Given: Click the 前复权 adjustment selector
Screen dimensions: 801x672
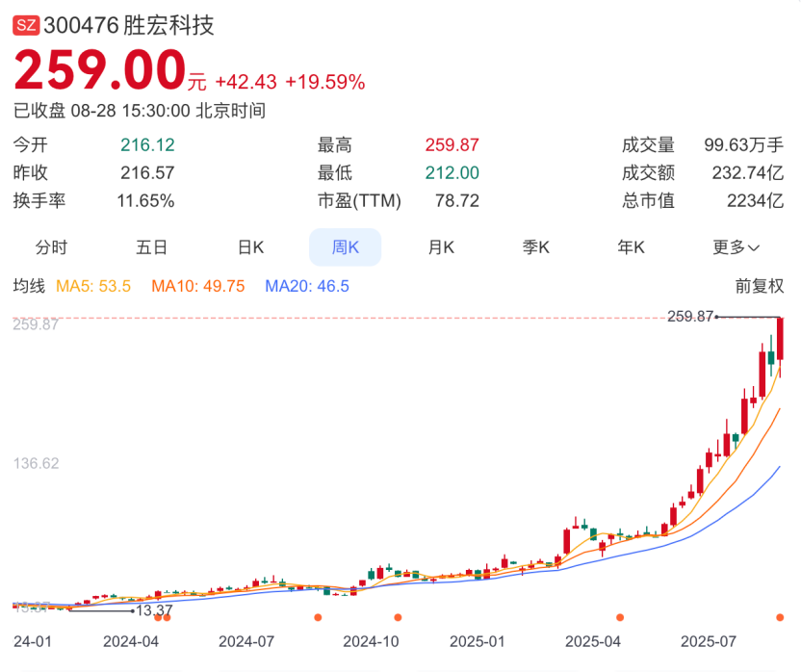Looking at the screenshot, I should 759,286.
